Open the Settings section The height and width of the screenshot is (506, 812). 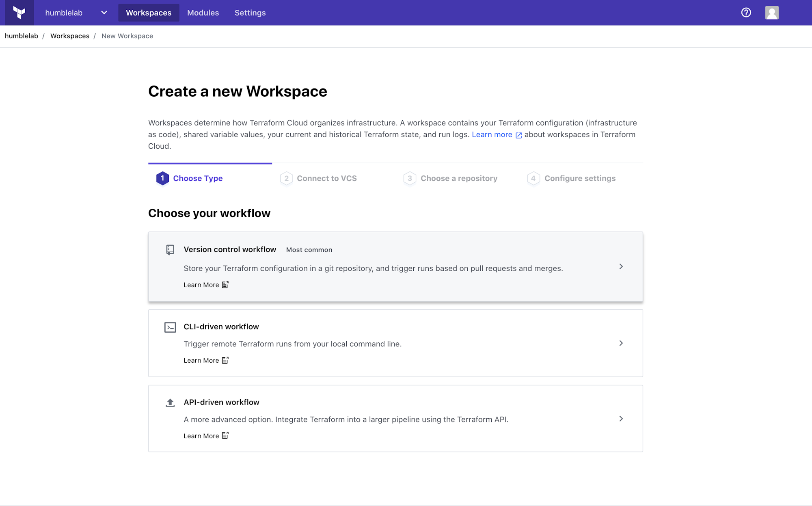250,13
